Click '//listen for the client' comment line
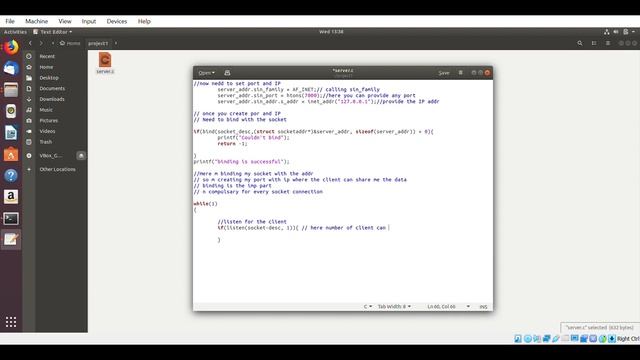Viewport: 640px width, 360px height. pos(252,222)
